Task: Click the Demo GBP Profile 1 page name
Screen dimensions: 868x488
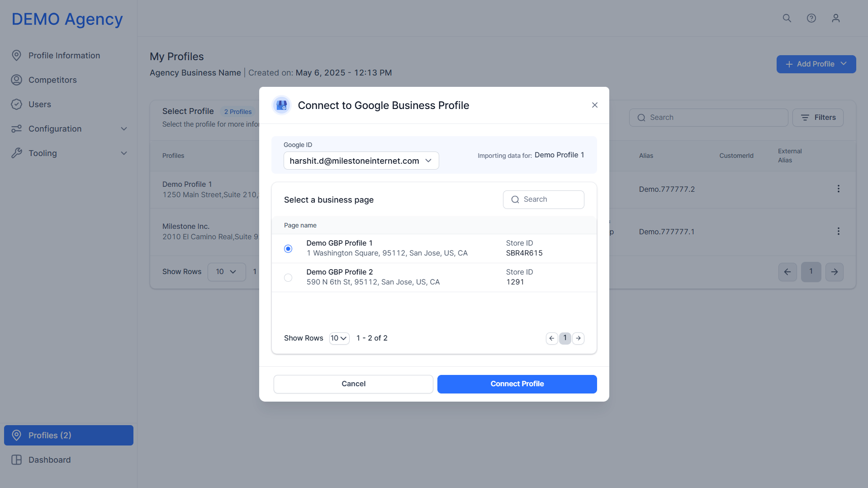Action: tap(339, 243)
